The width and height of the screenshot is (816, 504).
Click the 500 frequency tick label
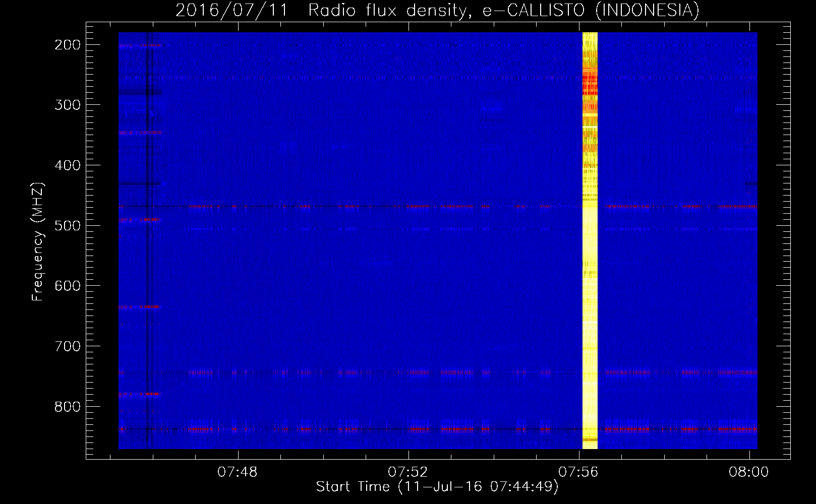[68, 225]
